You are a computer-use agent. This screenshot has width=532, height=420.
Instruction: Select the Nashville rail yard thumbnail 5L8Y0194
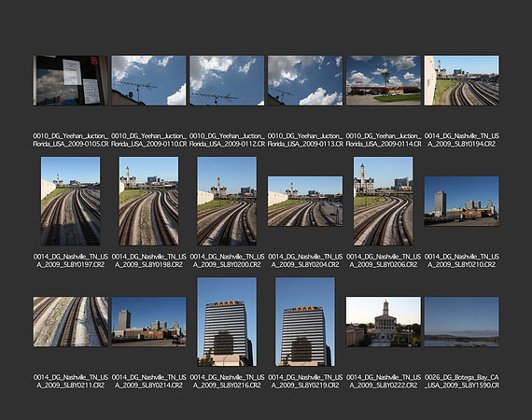pos(461,80)
